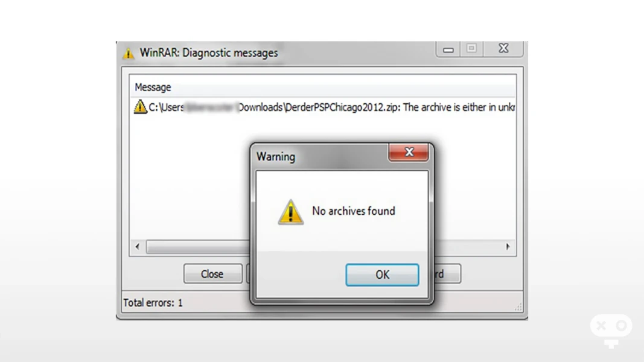Click the "No archives found" message text
The width and height of the screenshot is (644, 362).
click(353, 211)
